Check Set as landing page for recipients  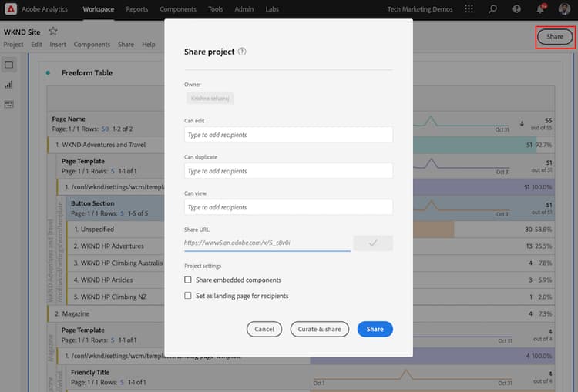pyautogui.click(x=188, y=296)
